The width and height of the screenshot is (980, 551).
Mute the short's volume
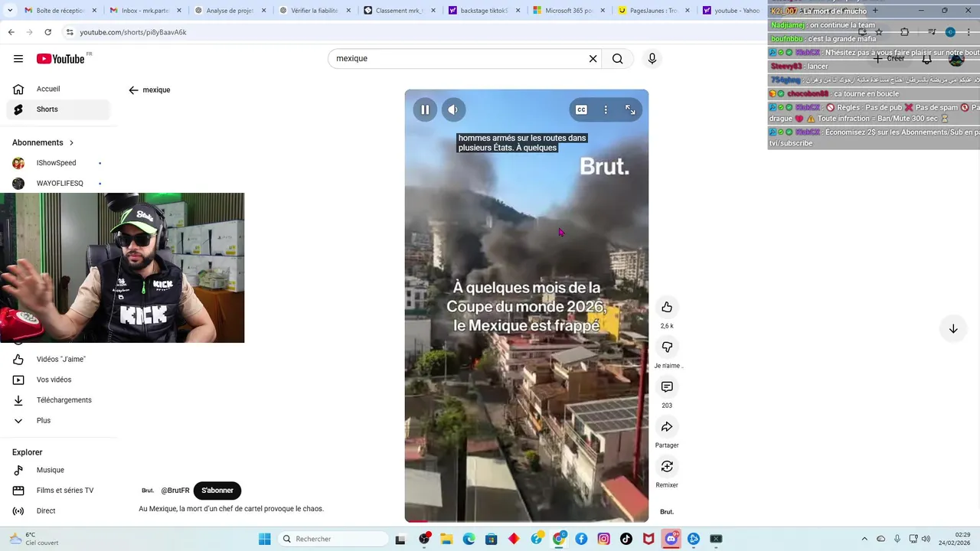coord(453,109)
